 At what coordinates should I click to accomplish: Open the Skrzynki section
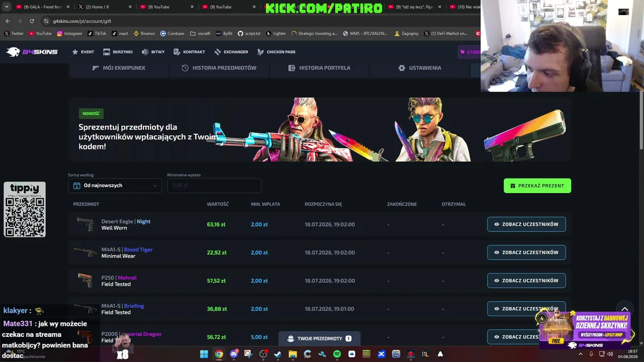118,52
